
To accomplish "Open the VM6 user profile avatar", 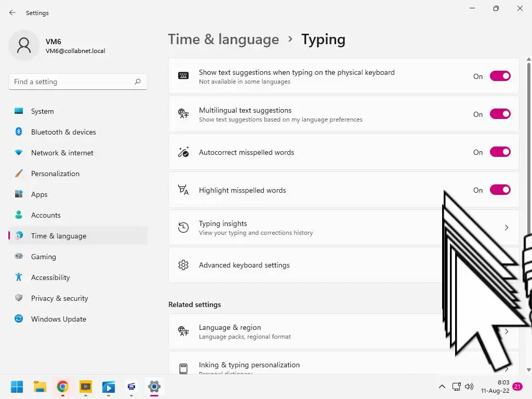I will click(x=24, y=45).
